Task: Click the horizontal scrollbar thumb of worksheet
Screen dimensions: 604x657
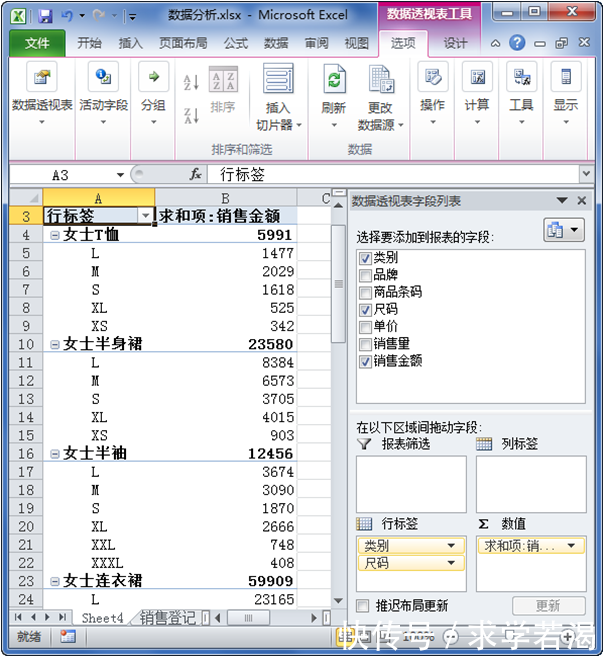Action: point(248,618)
